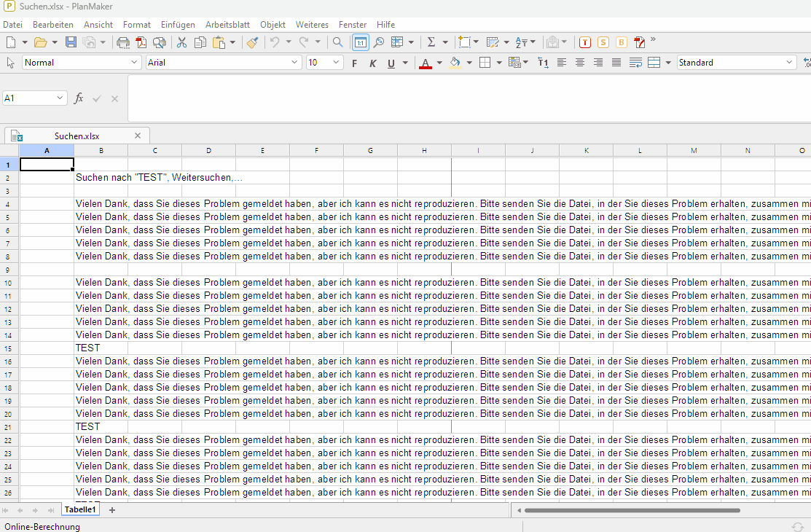Click the Online-Berechnung status bar text
This screenshot has width=811, height=532.
(x=42, y=527)
